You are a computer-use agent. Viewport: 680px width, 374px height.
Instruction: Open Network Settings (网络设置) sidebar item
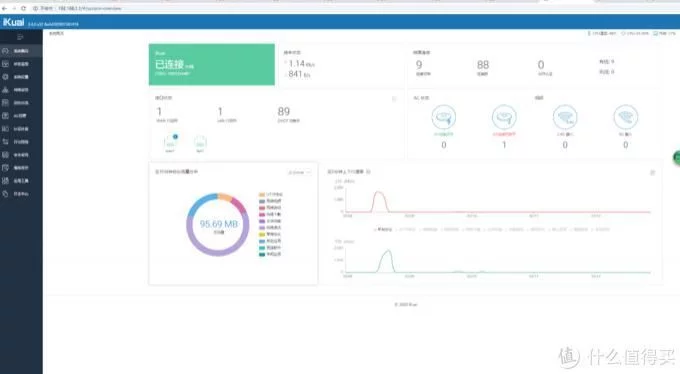[21, 90]
